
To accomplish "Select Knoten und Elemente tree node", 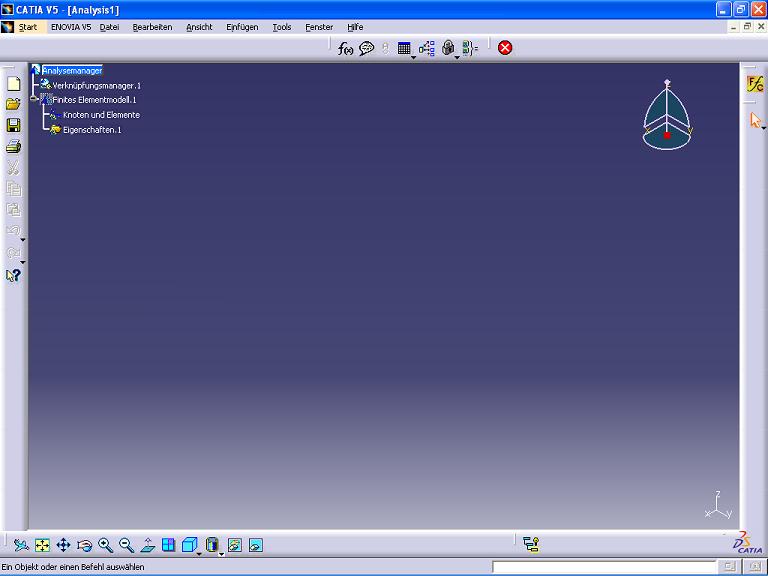I will tap(101, 115).
